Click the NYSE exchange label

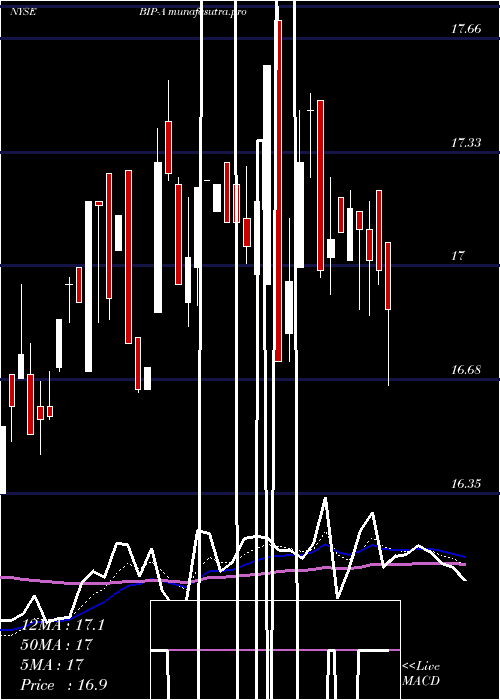coord(23,12)
